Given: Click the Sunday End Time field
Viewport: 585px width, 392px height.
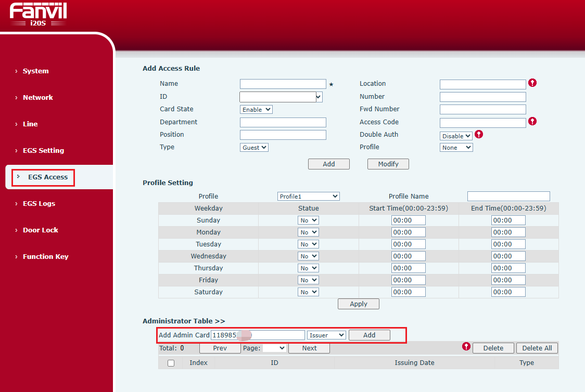Looking at the screenshot, I should tap(508, 220).
